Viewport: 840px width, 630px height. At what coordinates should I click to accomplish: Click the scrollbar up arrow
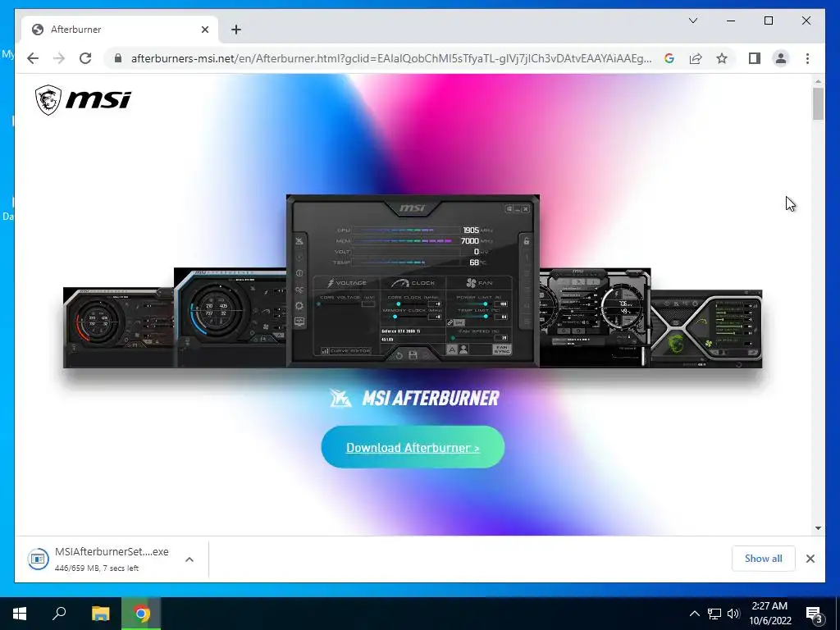point(818,81)
